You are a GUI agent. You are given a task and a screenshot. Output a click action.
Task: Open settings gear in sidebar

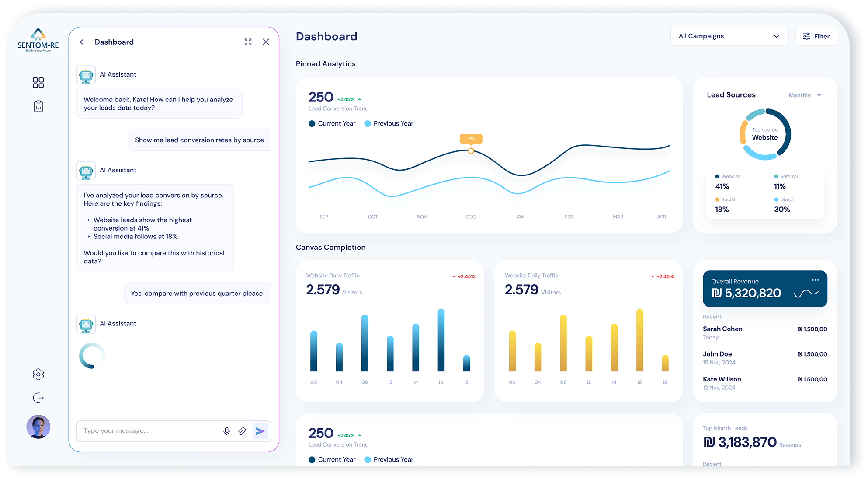pos(38,374)
